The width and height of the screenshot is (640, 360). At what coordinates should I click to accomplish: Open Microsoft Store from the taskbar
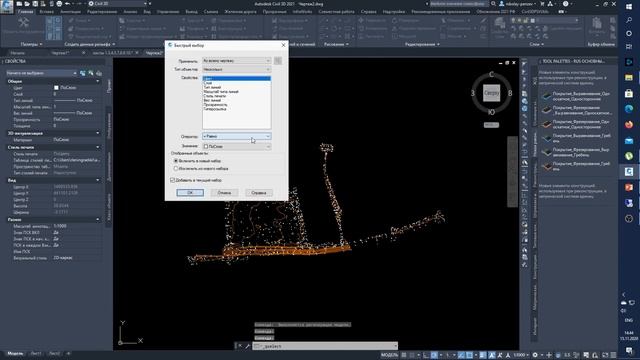629,93
